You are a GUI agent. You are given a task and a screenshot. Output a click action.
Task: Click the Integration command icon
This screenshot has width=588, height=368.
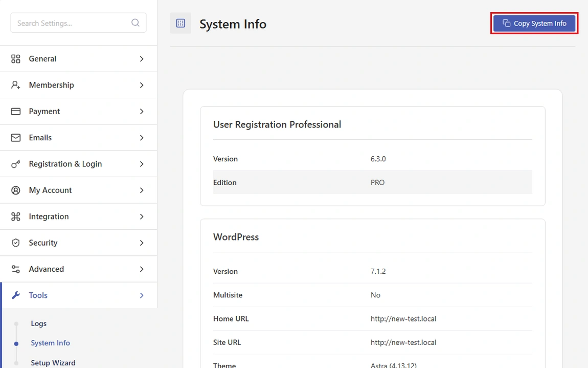click(16, 217)
